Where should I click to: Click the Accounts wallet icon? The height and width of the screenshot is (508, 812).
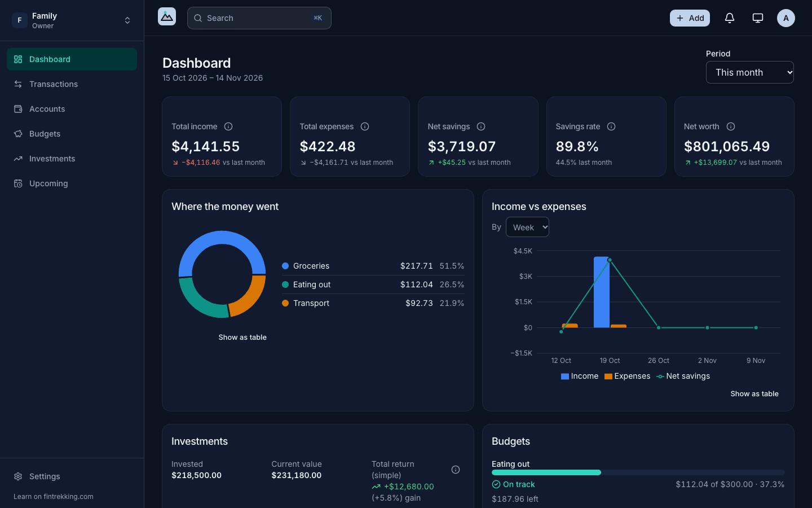(18, 109)
